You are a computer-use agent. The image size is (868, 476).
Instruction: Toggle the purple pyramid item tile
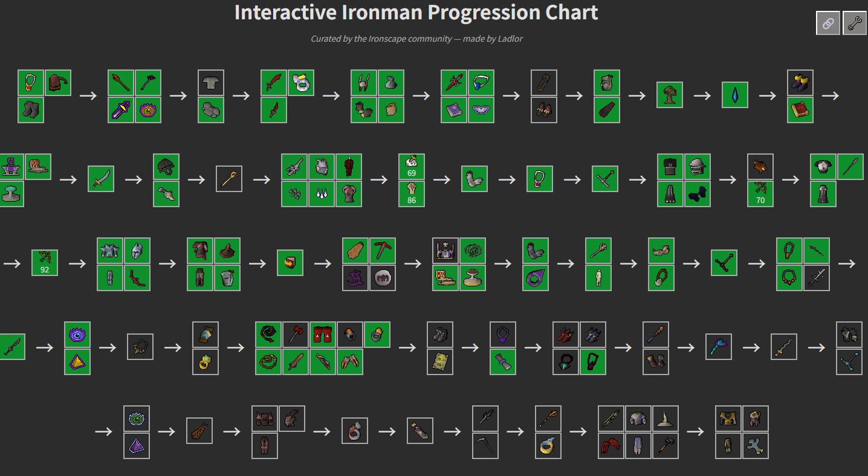(x=136, y=446)
